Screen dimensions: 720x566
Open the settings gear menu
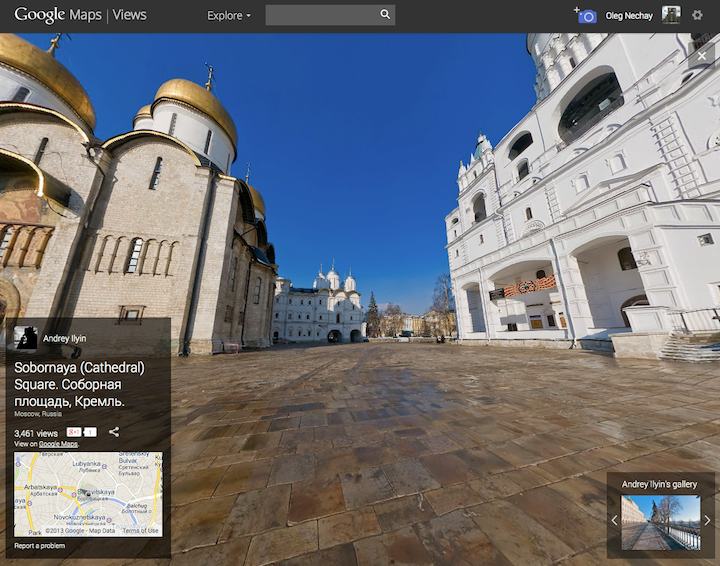(x=698, y=15)
